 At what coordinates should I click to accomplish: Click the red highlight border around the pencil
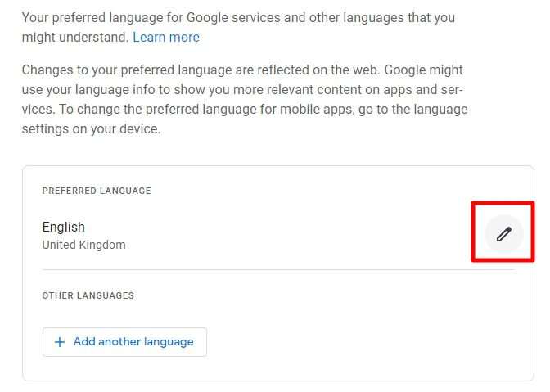503,203
